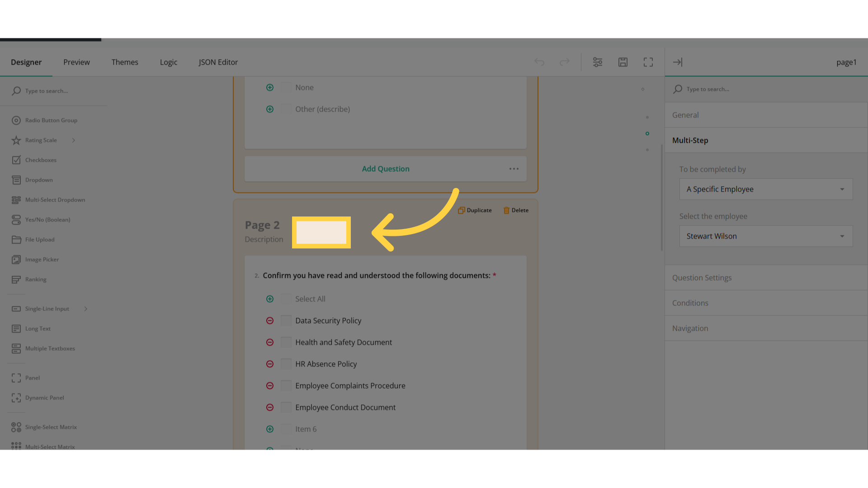Add Single-Select Matrix from toolbox

tap(44, 427)
